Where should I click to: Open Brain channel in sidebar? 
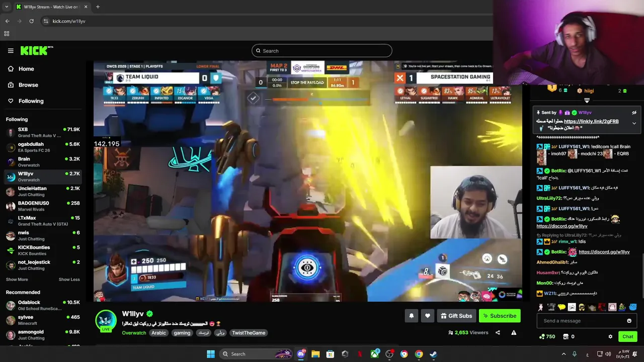(x=43, y=162)
